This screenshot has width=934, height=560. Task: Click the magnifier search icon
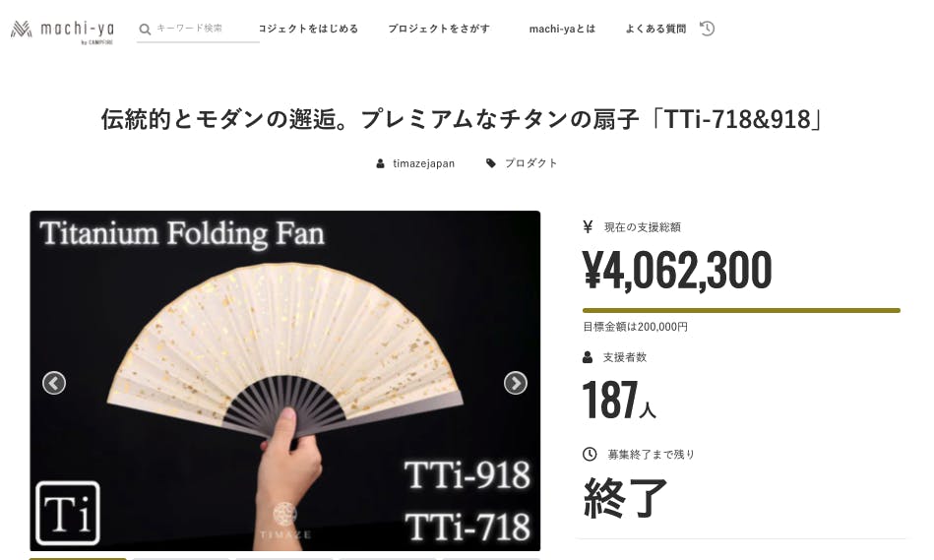(x=145, y=29)
